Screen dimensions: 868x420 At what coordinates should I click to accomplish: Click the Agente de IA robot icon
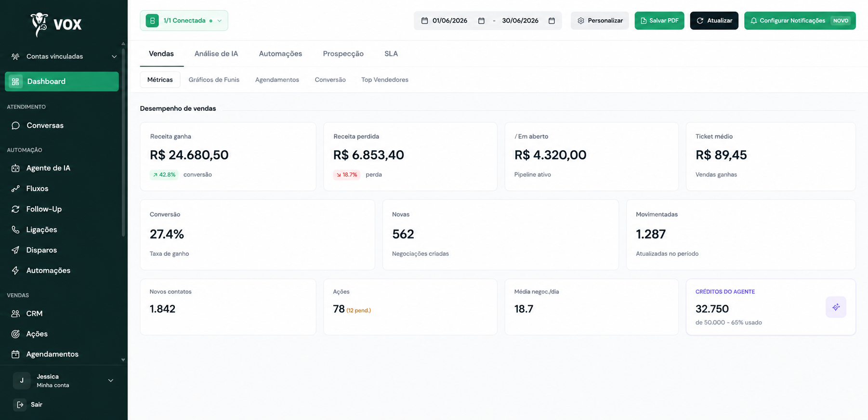(15, 168)
